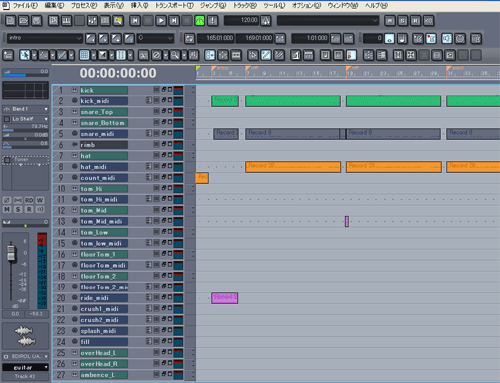The width and height of the screenshot is (500, 383).
Task: Click the 00:00:00:00 time display
Action: (118, 73)
